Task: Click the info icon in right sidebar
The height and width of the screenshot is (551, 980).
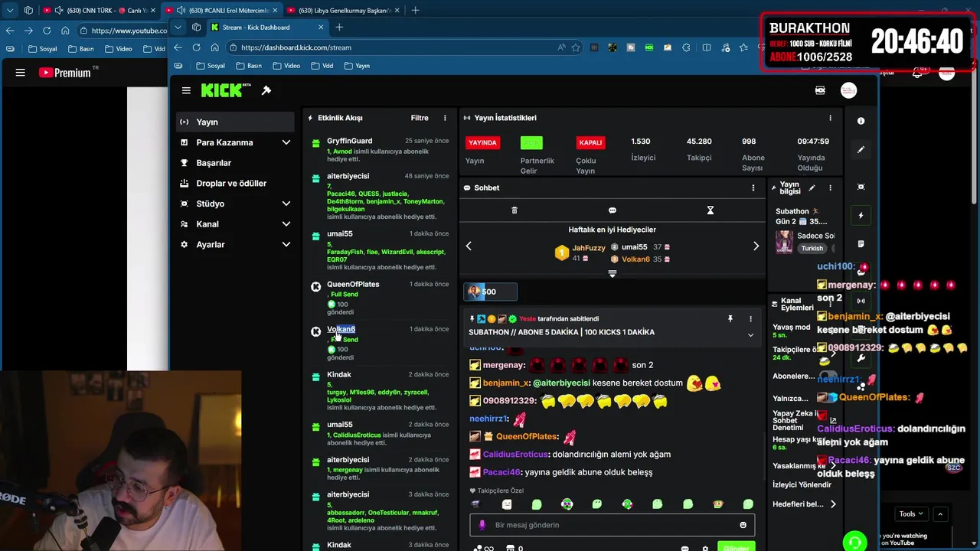Action: tap(861, 121)
